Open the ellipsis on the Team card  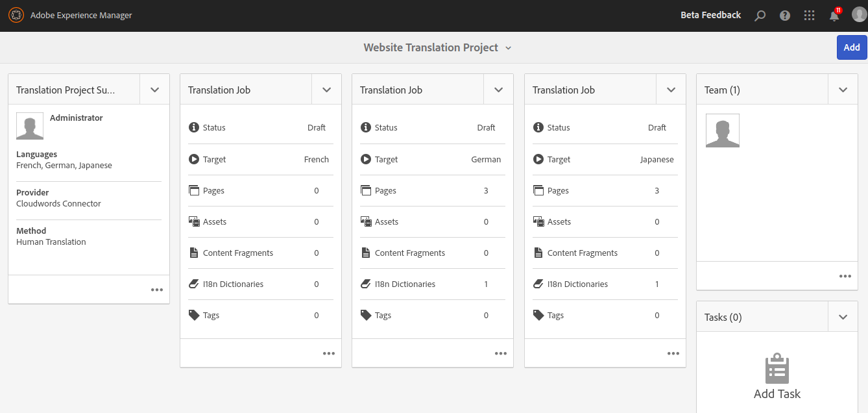(845, 276)
